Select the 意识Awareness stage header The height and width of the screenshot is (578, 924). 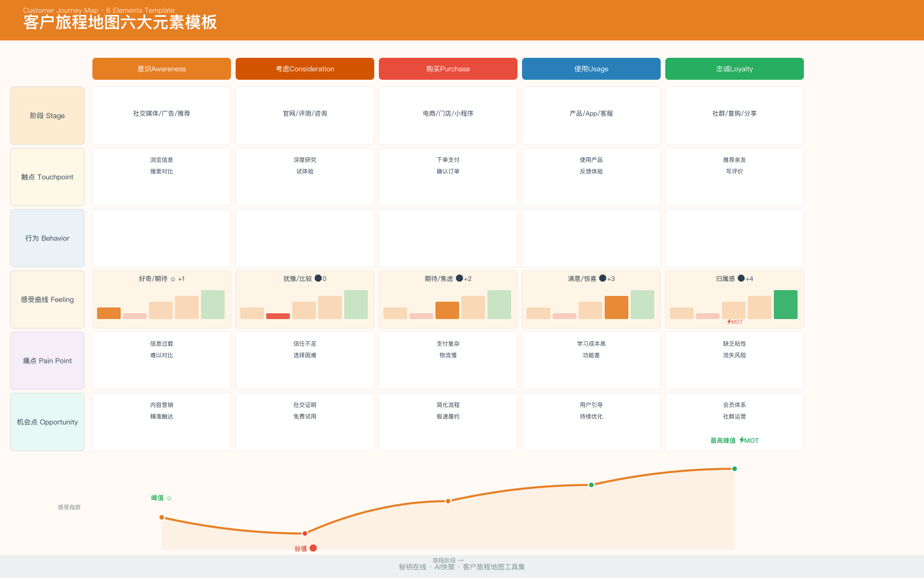tap(162, 69)
